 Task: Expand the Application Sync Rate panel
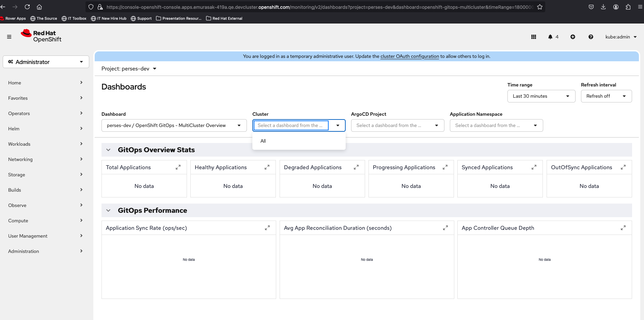coord(267,228)
